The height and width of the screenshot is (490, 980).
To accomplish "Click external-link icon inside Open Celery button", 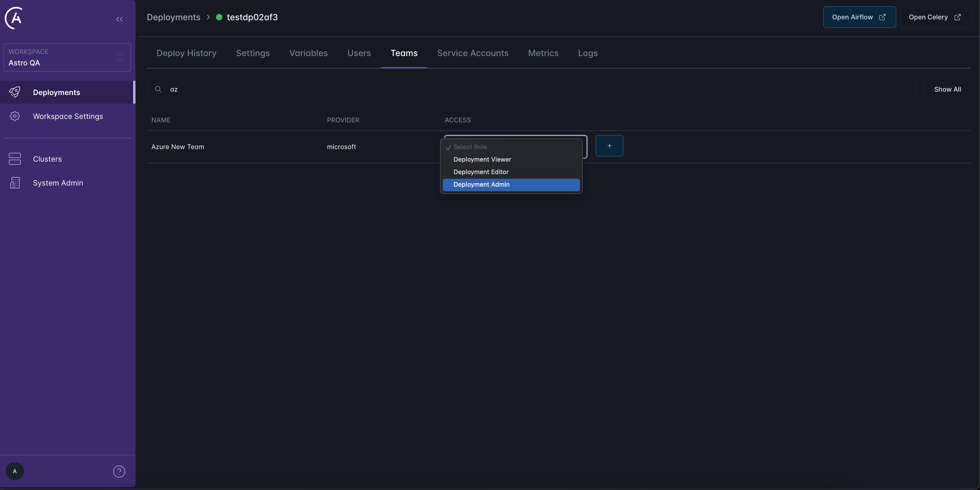I will pos(958,17).
